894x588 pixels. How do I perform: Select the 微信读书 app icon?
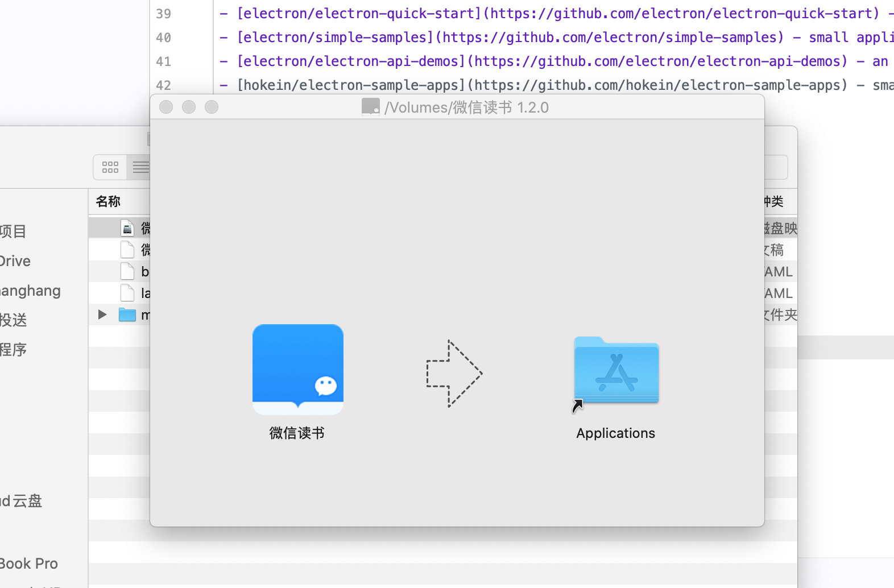pyautogui.click(x=298, y=370)
